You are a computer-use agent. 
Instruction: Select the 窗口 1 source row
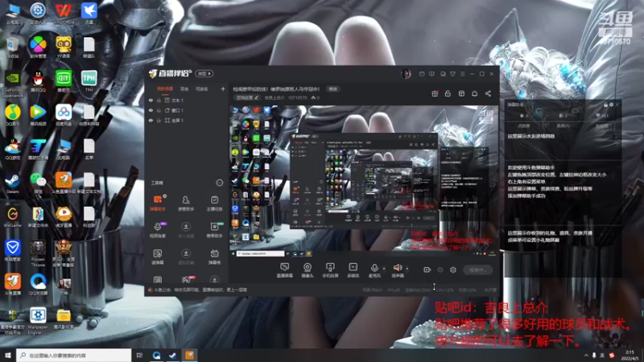tap(187, 110)
